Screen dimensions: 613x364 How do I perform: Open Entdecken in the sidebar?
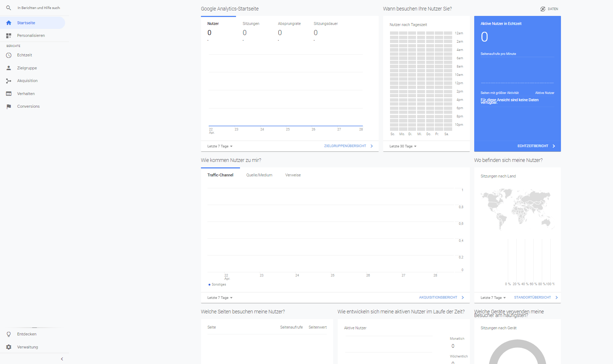click(x=33, y=334)
